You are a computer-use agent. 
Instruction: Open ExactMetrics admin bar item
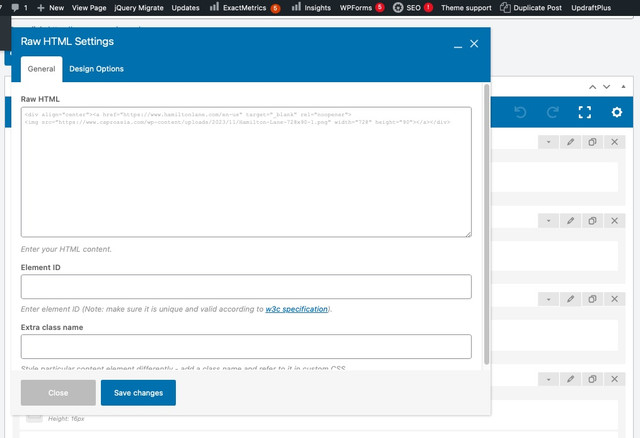pos(244,7)
